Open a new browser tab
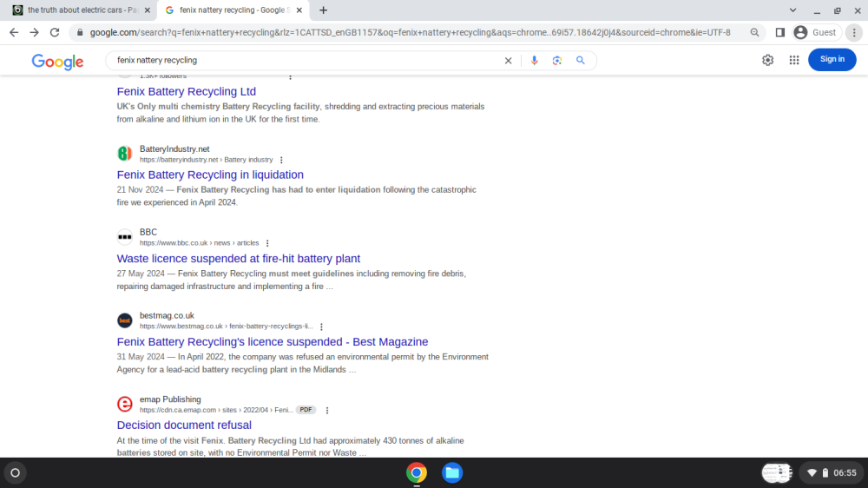This screenshot has height=488, width=868. pos(323,10)
